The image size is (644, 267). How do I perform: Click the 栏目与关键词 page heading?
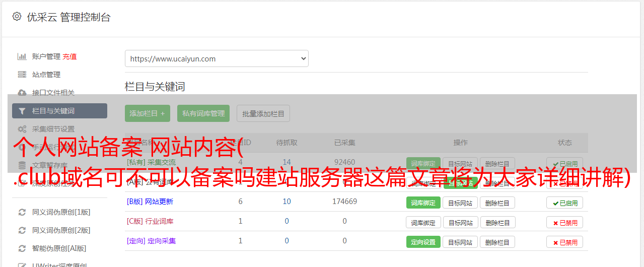tap(155, 87)
